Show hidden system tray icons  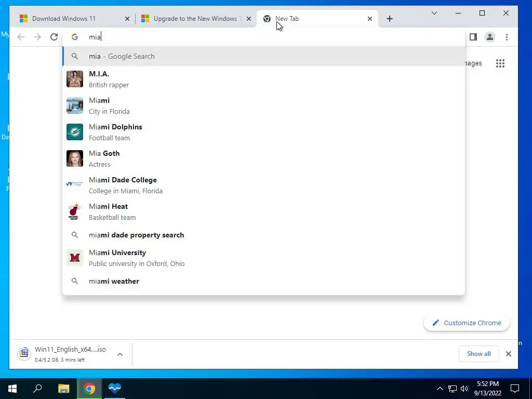(440, 389)
